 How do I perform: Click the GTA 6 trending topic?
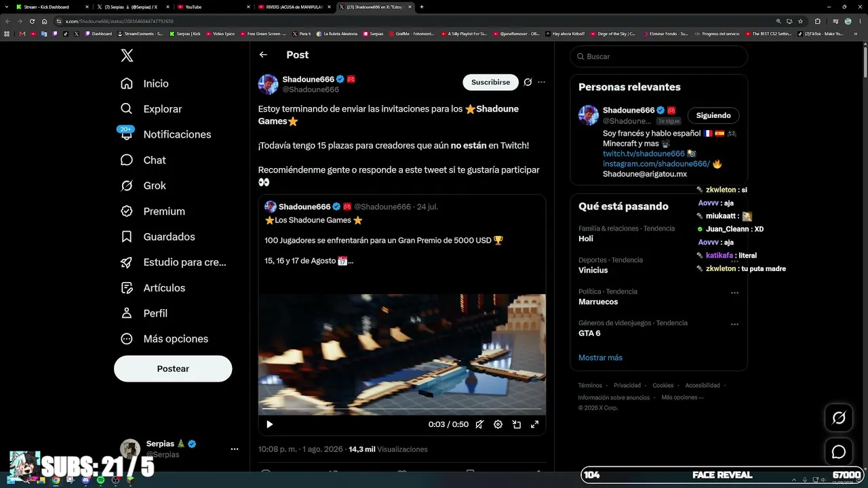click(589, 333)
